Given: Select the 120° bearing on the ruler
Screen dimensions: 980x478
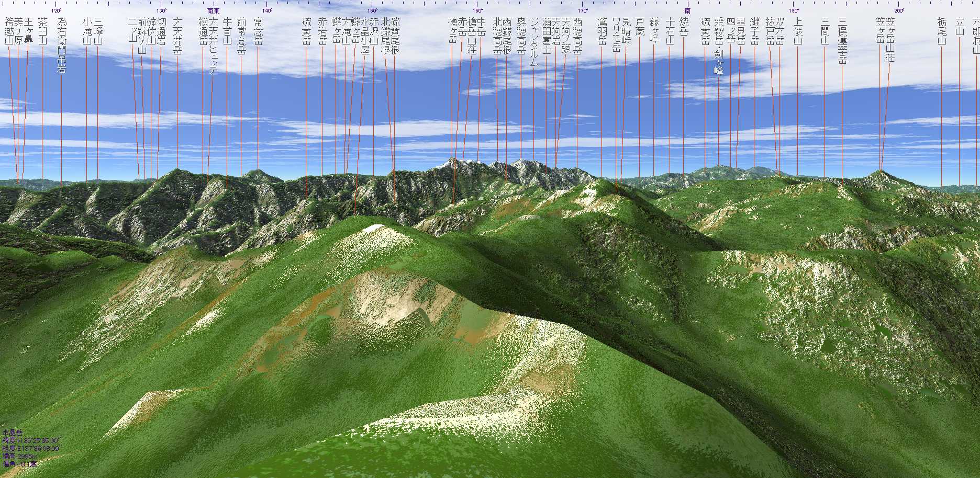Looking at the screenshot, I should coord(56,10).
